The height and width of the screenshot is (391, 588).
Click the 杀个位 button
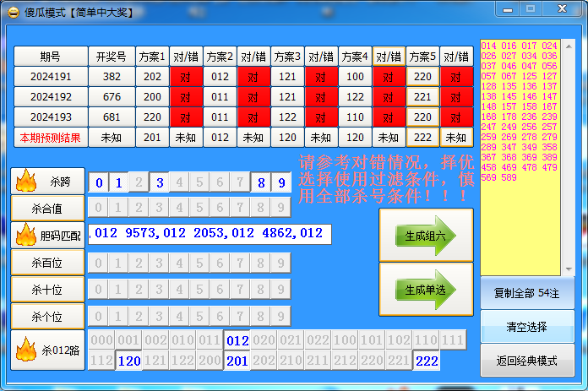pyautogui.click(x=47, y=317)
